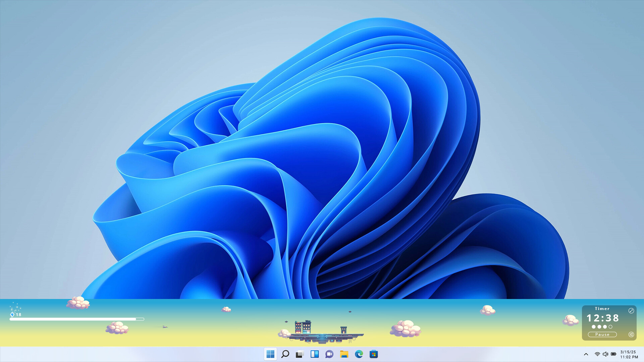The height and width of the screenshot is (362, 644).
Task: Mute audio via the speaker tray icon
Action: coord(606,354)
